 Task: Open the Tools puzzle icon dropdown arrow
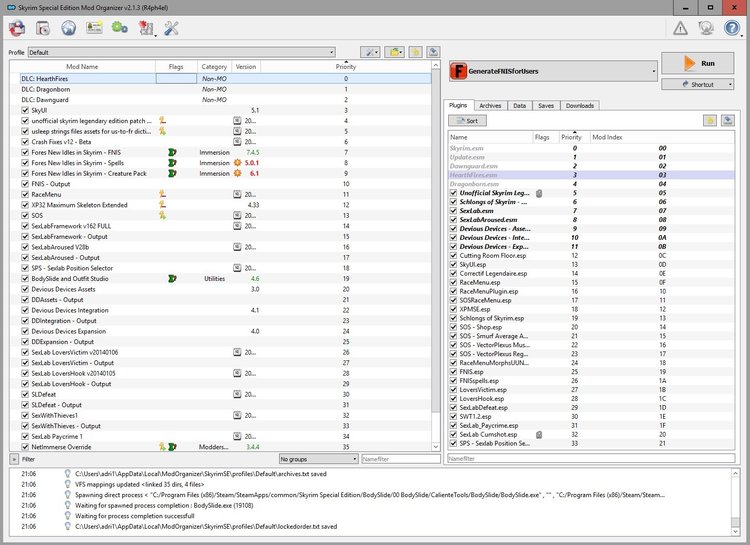pos(155,34)
